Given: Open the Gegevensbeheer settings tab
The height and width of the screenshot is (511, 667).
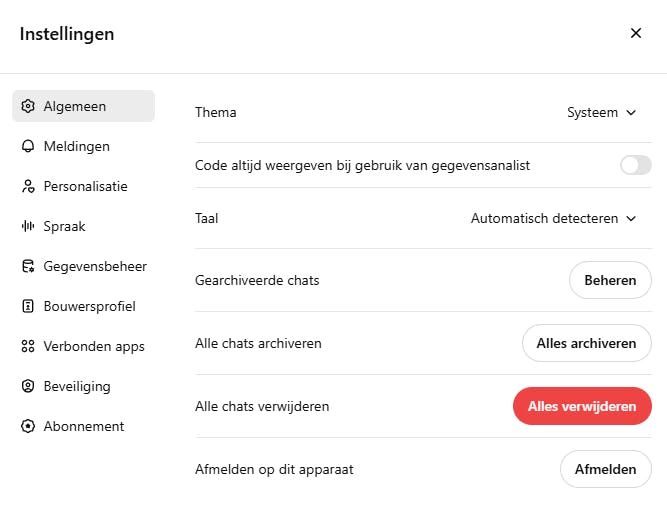Looking at the screenshot, I should (x=95, y=266).
